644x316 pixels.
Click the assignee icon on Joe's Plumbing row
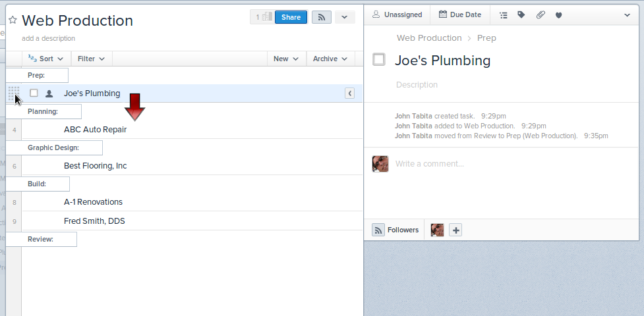point(49,93)
